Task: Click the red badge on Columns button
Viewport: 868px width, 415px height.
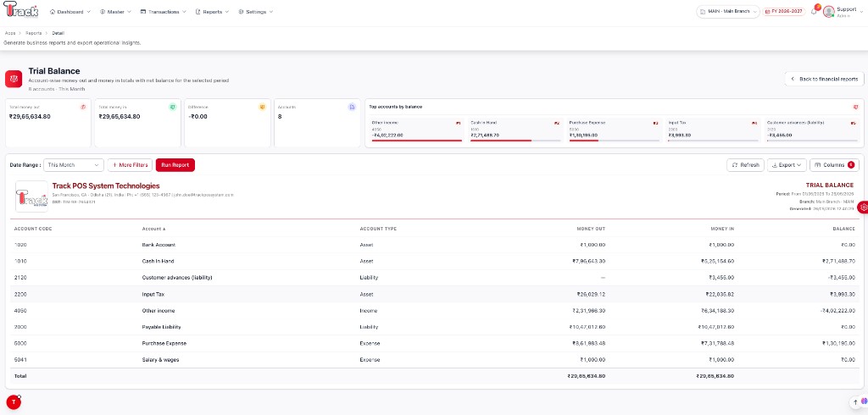Action: pyautogui.click(x=851, y=165)
